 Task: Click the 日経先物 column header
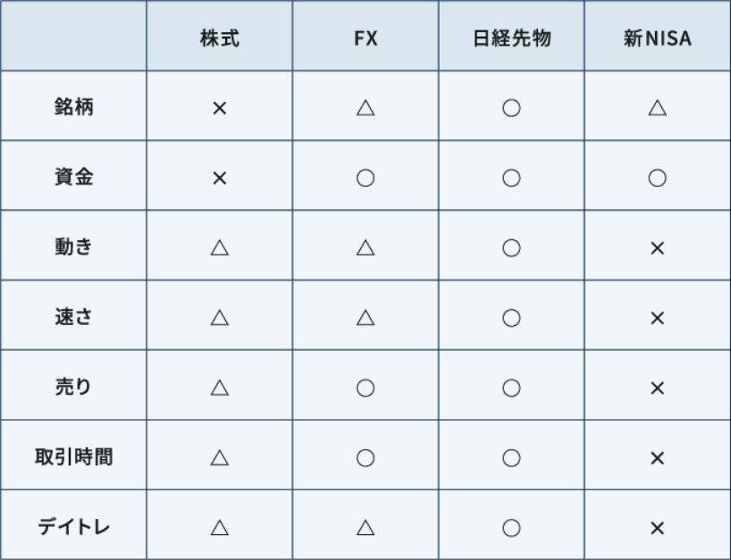tap(511, 40)
